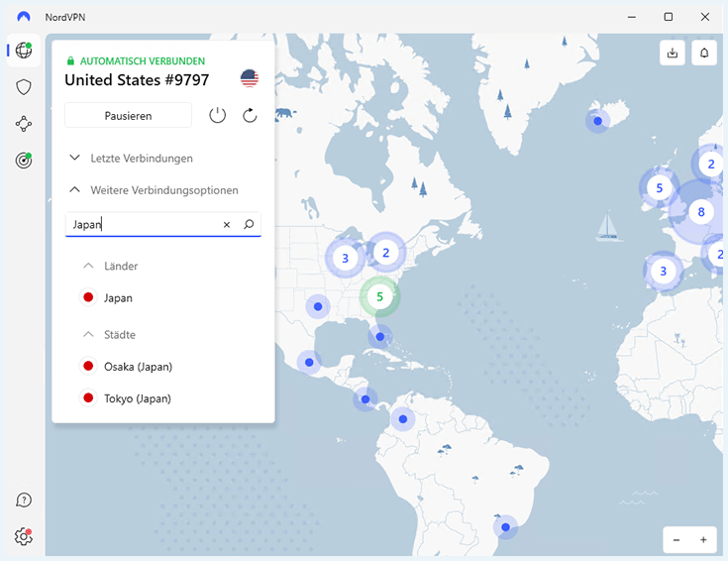Clear the search field with X
This screenshot has width=728, height=561.
pos(227,224)
